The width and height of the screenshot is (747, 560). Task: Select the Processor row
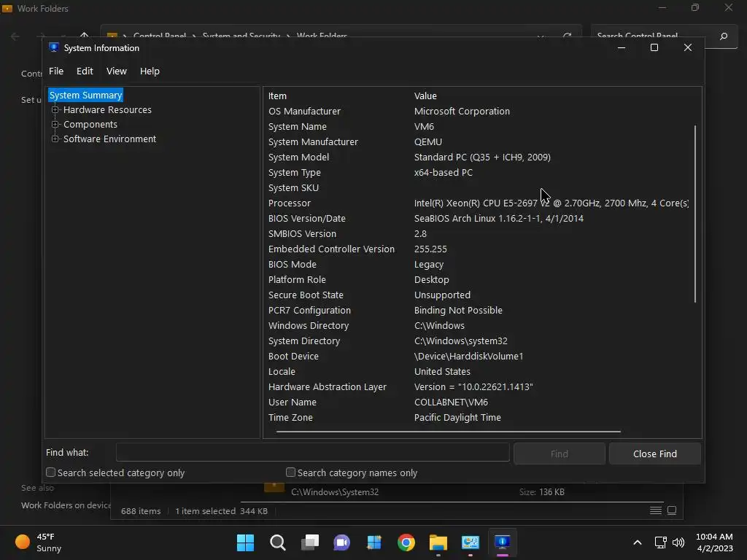[x=478, y=203]
